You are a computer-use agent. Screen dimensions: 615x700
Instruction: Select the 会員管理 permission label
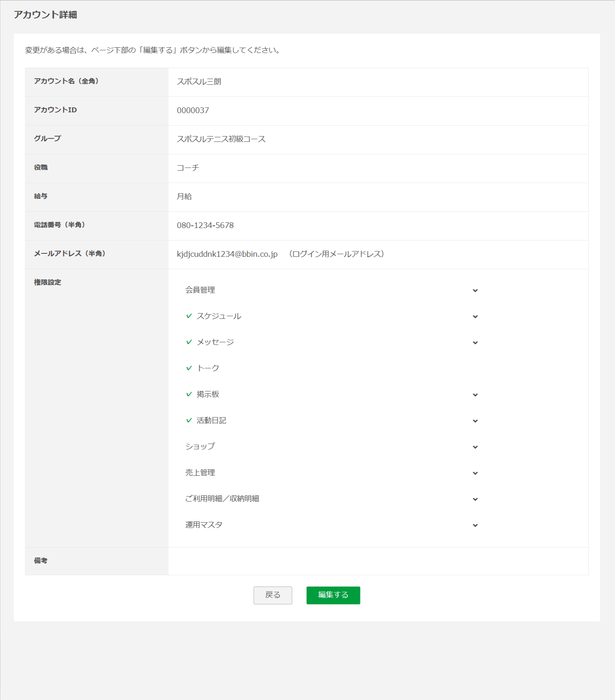200,290
